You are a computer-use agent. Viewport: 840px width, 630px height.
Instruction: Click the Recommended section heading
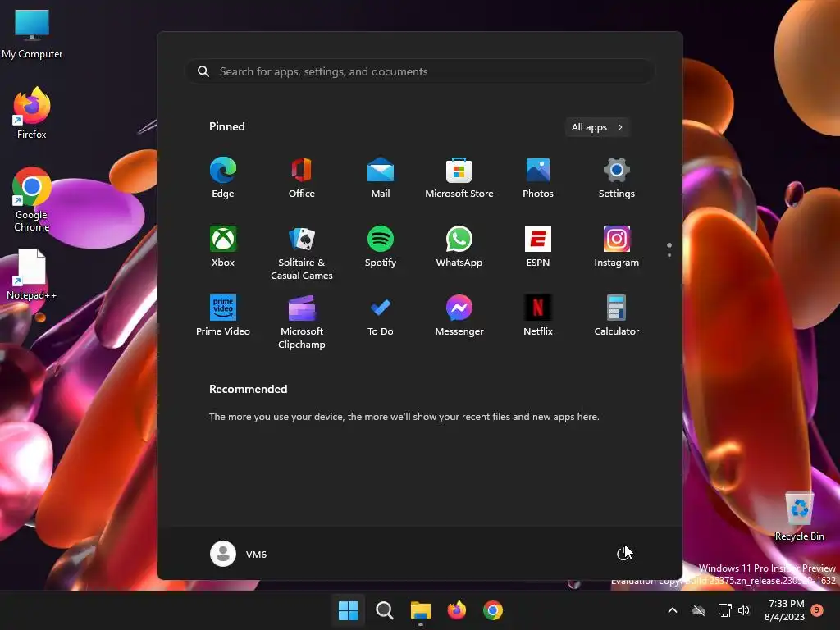pos(248,389)
